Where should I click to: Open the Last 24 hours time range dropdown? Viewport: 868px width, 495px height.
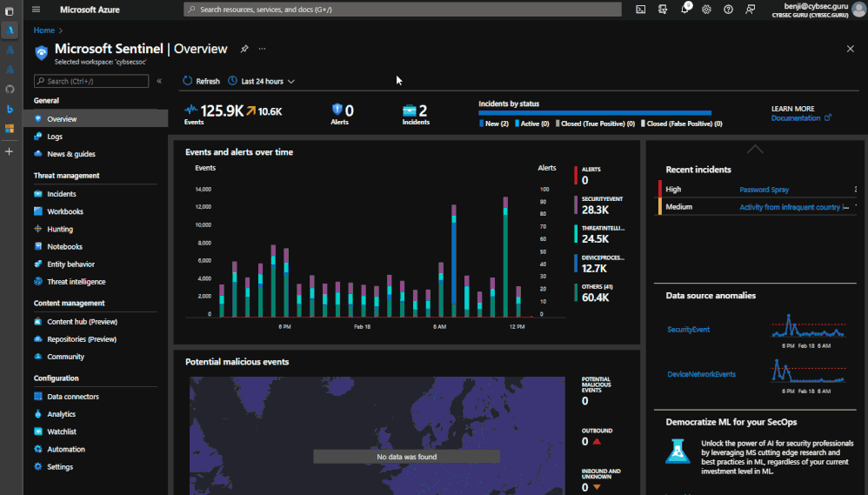click(261, 81)
